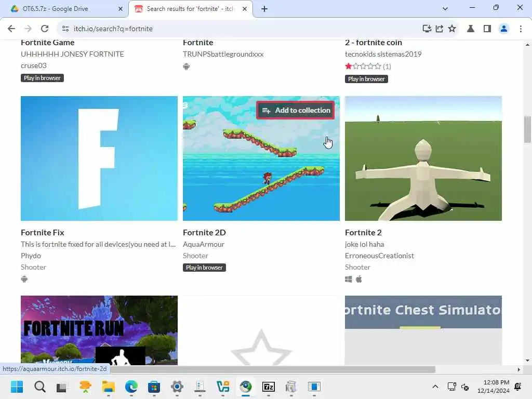Viewport: 532px width, 399px height.
Task: Switch to OT6.5.7z Google Drive tab
Action: (x=64, y=9)
